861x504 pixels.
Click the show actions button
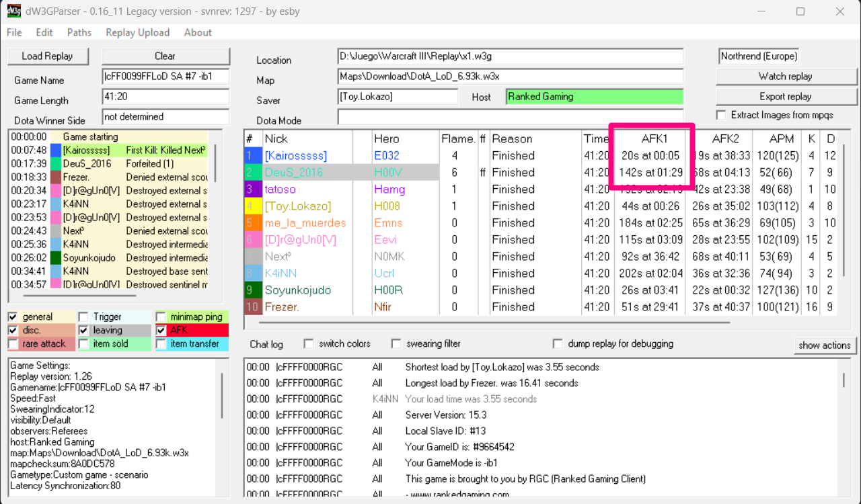pos(825,345)
